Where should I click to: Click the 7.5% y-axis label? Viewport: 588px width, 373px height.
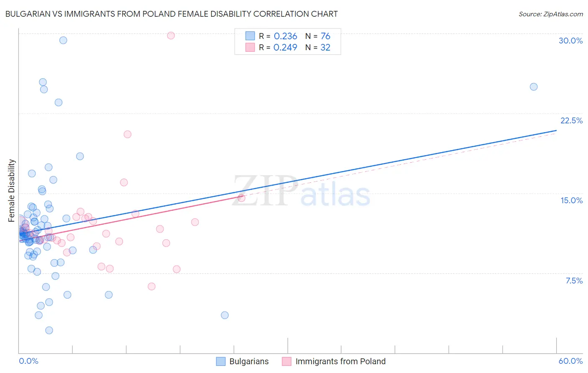(x=574, y=281)
